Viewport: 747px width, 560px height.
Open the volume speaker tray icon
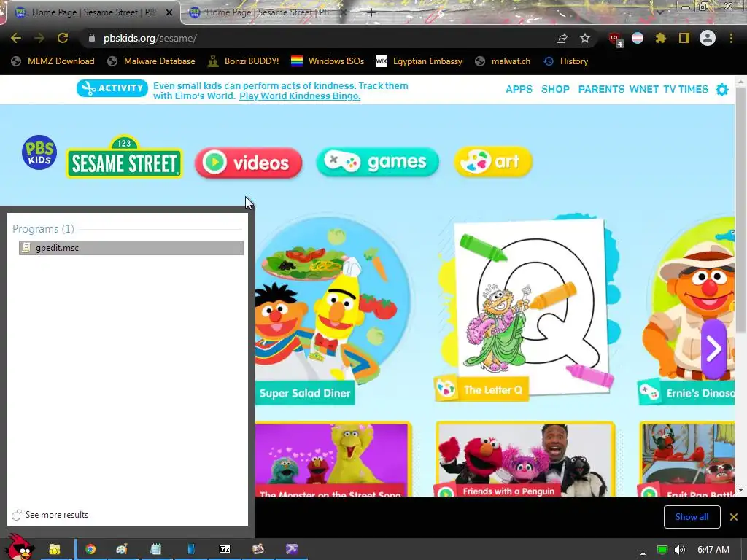click(680, 550)
